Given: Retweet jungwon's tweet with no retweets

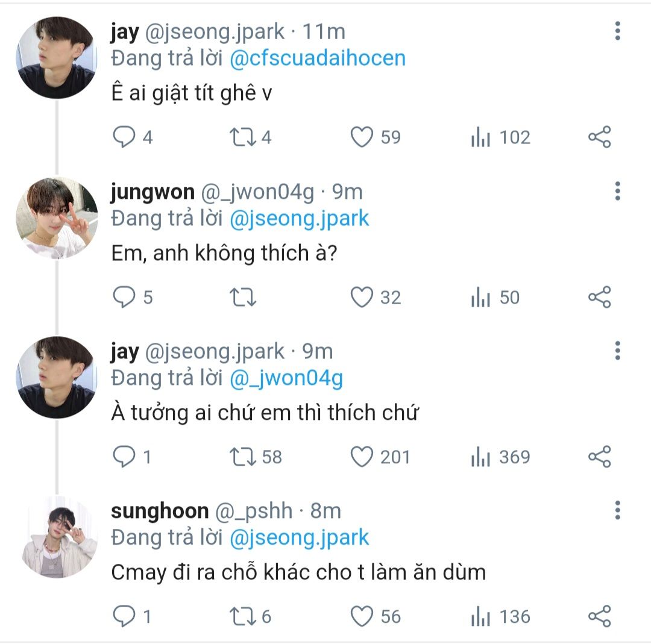Looking at the screenshot, I should point(243,297).
